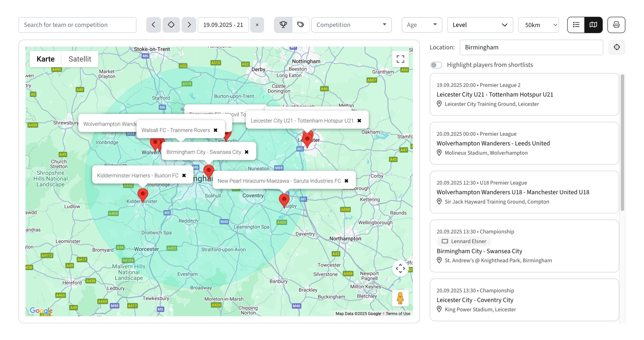Viewport: 644px width, 340px height.
Task: Toggle fullscreen map view
Action: coord(400,59)
